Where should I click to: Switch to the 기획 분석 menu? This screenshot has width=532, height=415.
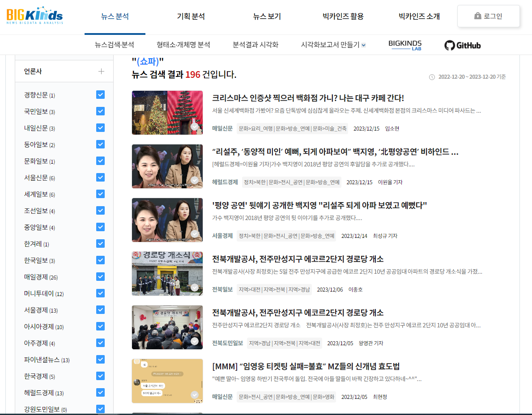pos(191,16)
